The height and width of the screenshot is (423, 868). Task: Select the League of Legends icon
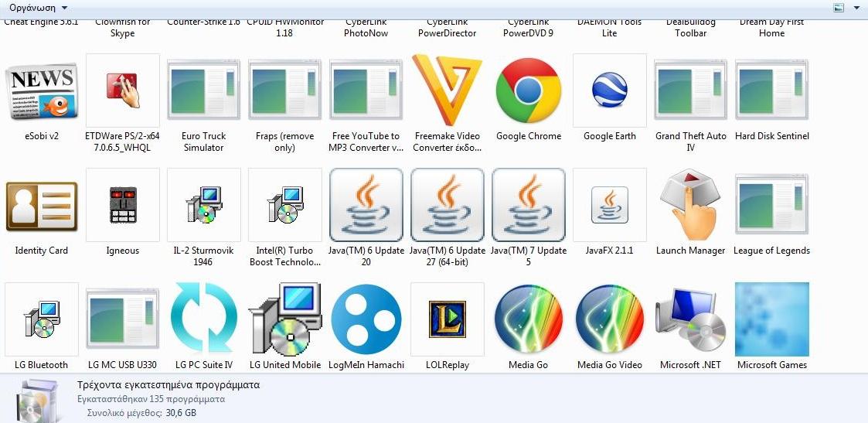tap(771, 205)
